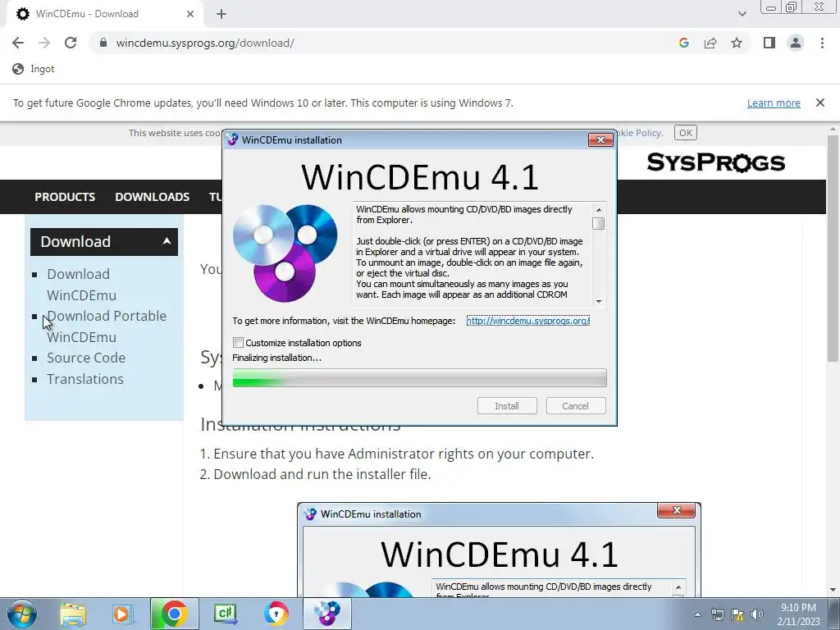Screen dimensions: 840x630
Task: Click the installer description scrollbar thumb
Action: pos(598,223)
